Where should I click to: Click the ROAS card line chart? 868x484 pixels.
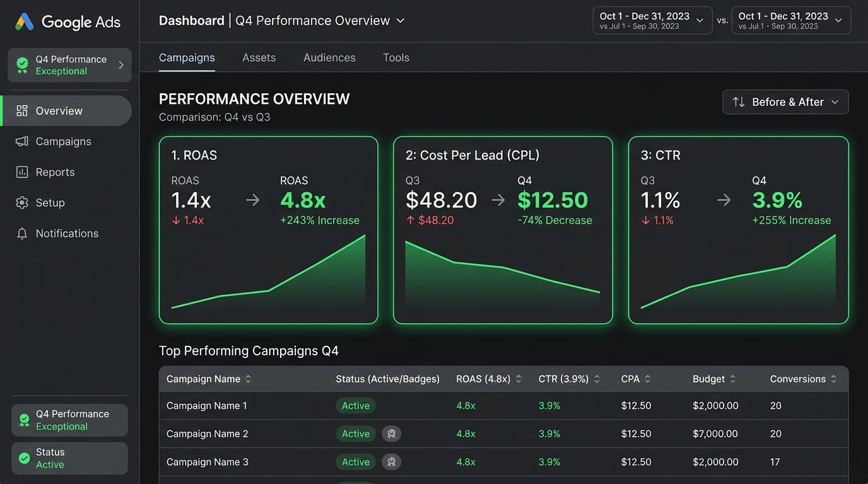point(269,272)
